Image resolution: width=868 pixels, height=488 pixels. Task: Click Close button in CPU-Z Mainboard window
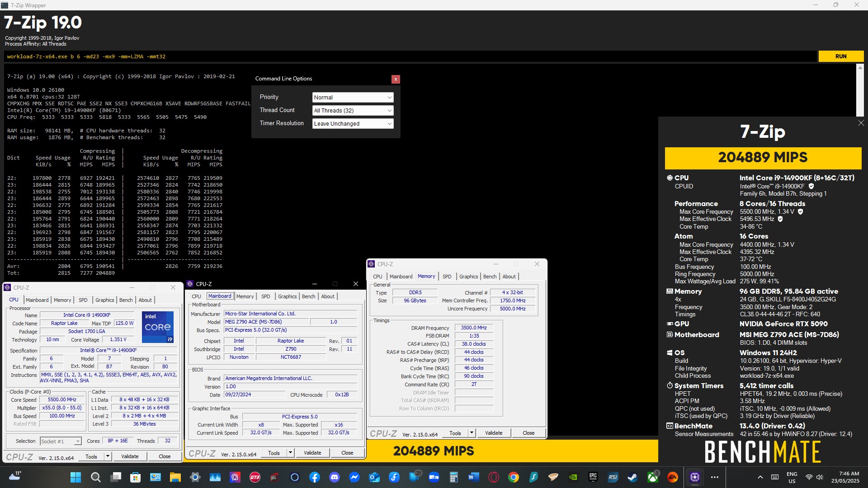pos(347,453)
